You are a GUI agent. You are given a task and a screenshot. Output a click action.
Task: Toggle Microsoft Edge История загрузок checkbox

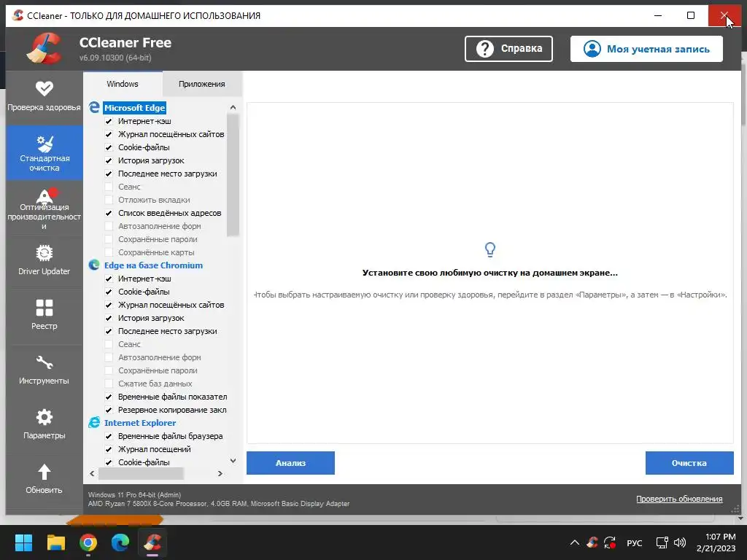(109, 160)
